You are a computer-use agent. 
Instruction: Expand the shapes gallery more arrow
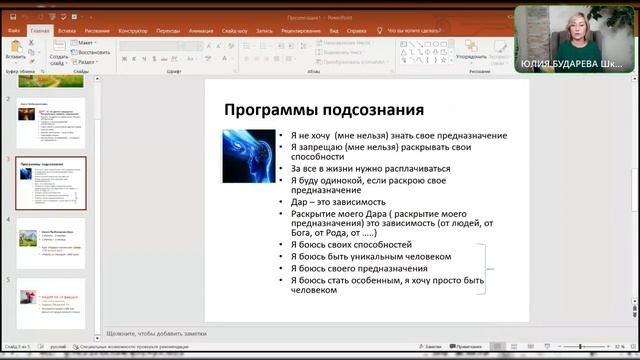pos(451,60)
